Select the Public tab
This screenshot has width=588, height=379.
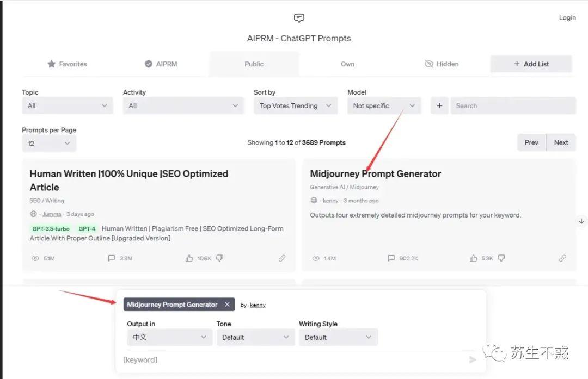point(254,64)
